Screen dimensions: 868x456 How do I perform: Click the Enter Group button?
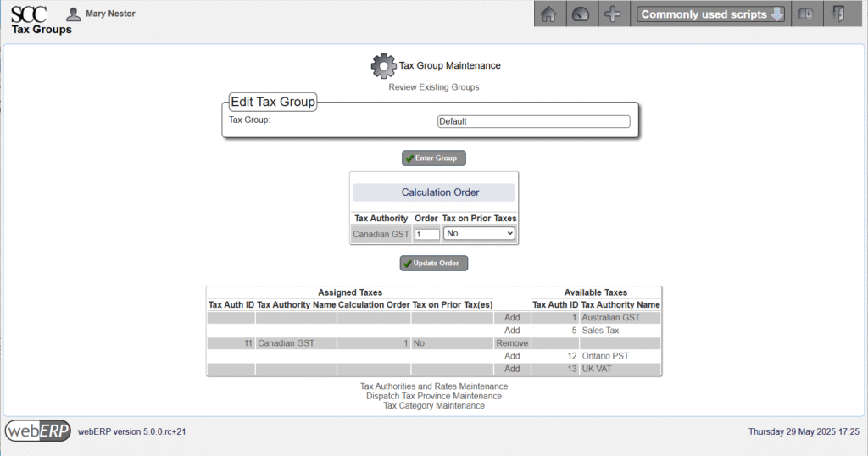[x=433, y=158]
